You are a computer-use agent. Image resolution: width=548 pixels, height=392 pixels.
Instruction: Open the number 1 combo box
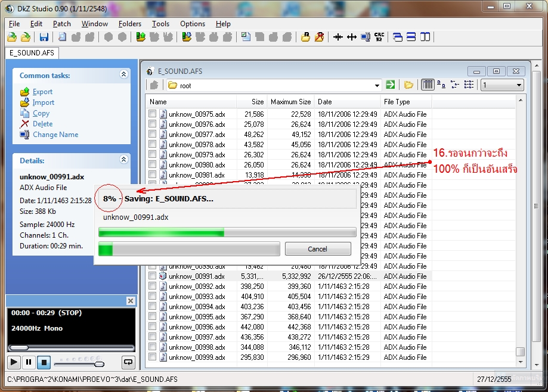point(502,85)
